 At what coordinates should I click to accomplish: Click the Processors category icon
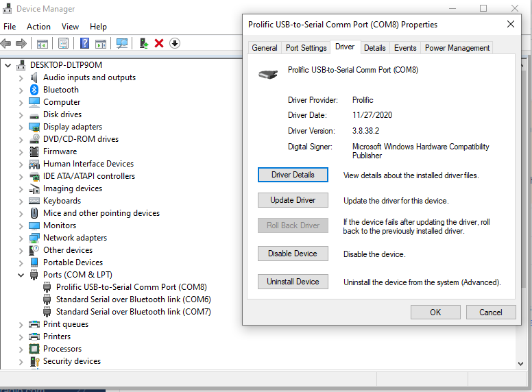[34, 349]
